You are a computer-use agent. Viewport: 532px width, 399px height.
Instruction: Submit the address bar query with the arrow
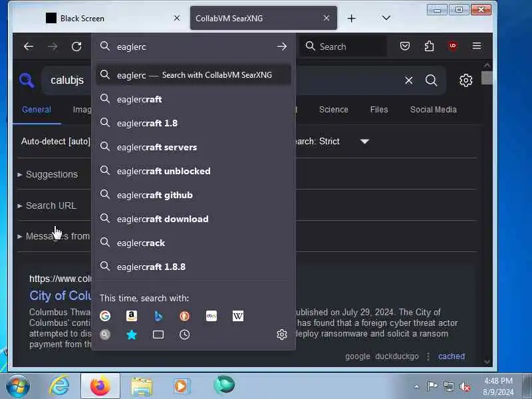[281, 46]
